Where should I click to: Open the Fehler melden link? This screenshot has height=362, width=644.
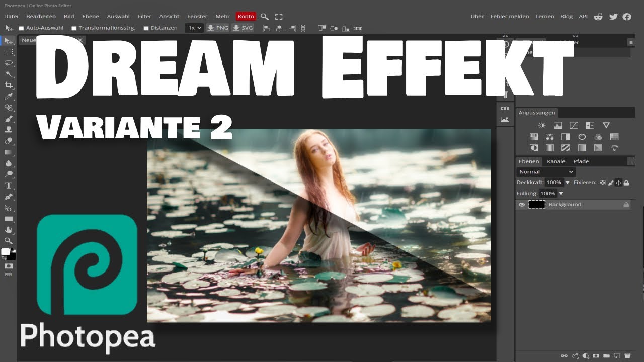click(510, 17)
